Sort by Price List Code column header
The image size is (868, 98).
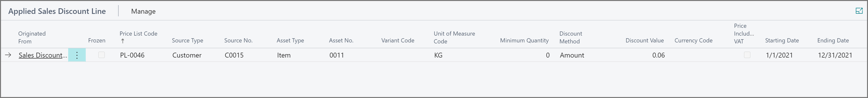pyautogui.click(x=138, y=34)
